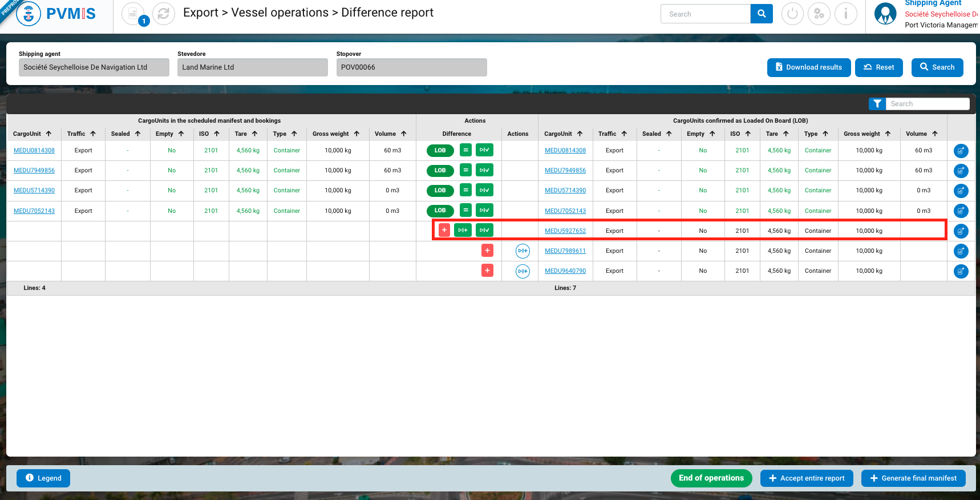
Task: Click the blue edit icon for MEDU5927652
Action: pyautogui.click(x=961, y=231)
